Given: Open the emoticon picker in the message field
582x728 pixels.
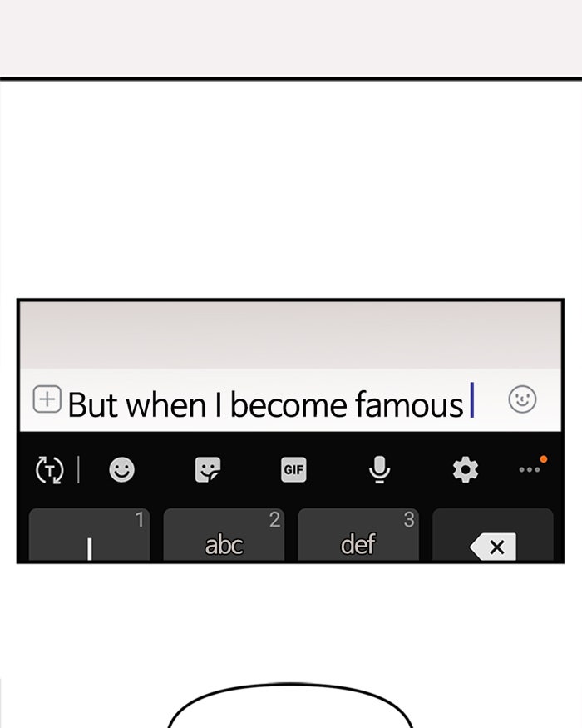Looking at the screenshot, I should [523, 399].
